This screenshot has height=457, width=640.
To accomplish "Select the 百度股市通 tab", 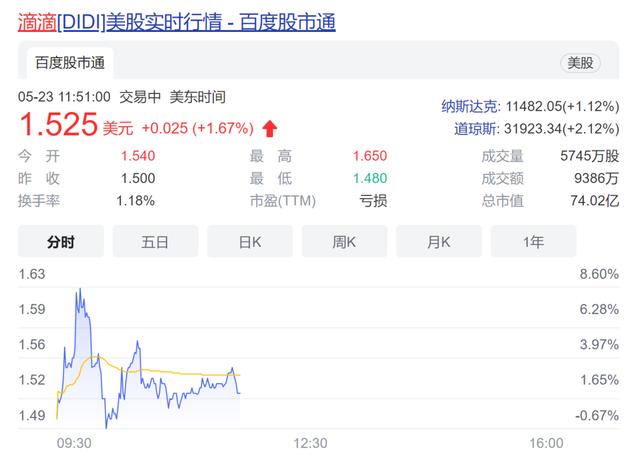I will coord(70,62).
